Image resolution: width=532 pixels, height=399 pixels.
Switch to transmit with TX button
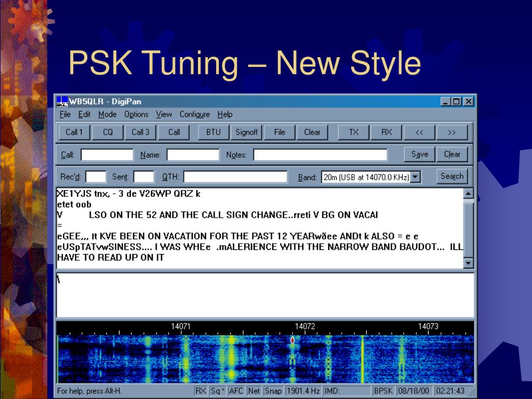[x=353, y=132]
